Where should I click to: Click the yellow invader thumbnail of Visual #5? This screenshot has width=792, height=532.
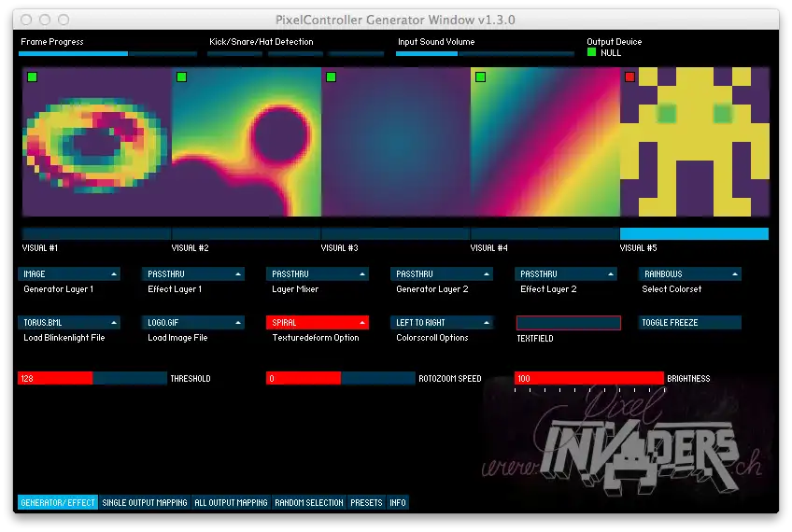coord(695,142)
